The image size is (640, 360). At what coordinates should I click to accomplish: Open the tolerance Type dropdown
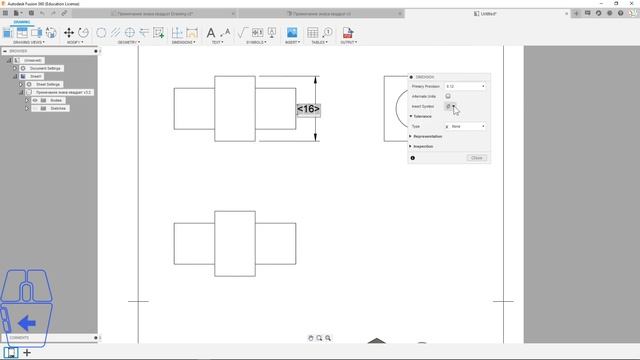coord(465,127)
